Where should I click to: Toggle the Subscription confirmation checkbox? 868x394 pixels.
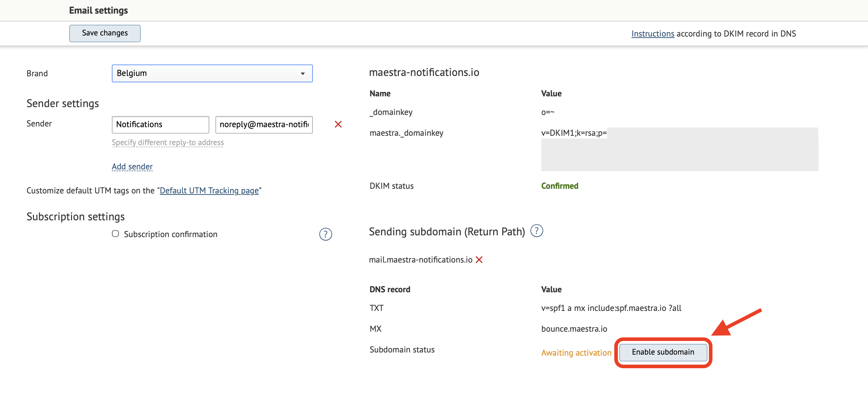pyautogui.click(x=115, y=234)
